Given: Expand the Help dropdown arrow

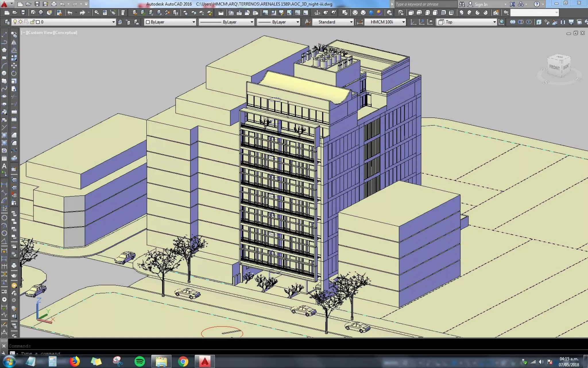Looking at the screenshot, I should tap(543, 4).
